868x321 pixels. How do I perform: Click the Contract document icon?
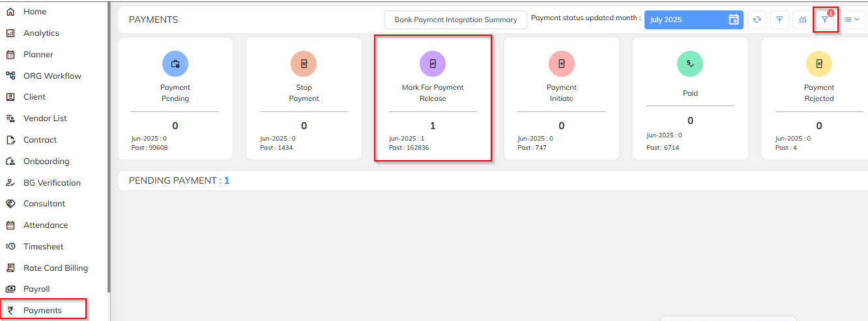(10, 140)
